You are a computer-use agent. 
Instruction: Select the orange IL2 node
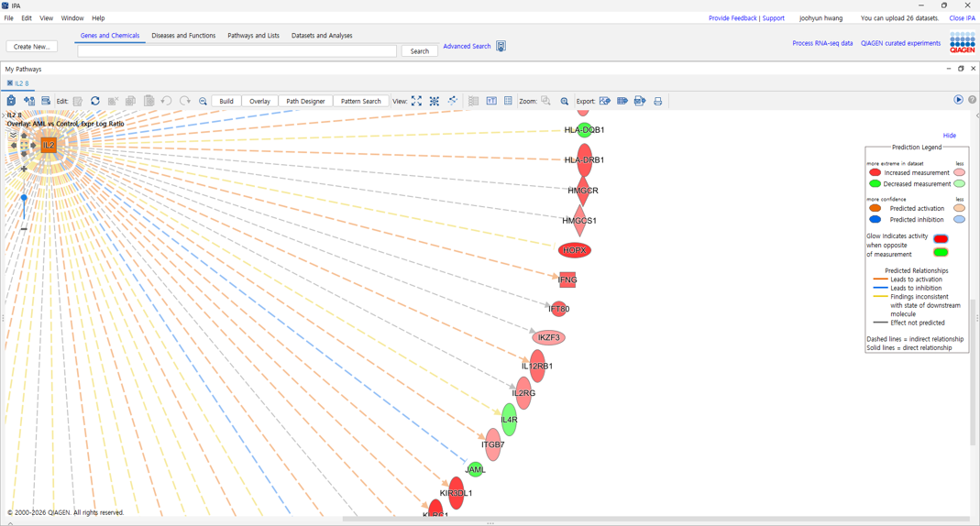click(49, 146)
